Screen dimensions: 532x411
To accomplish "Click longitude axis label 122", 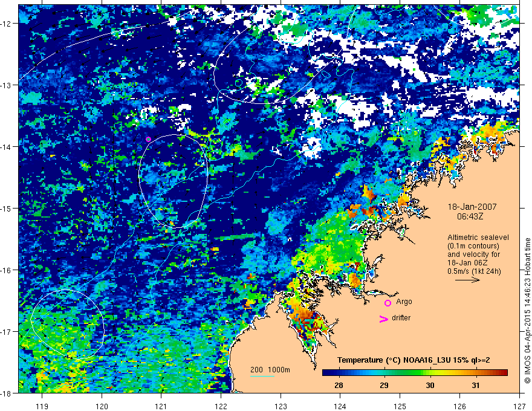I will pyautogui.click(x=221, y=406).
